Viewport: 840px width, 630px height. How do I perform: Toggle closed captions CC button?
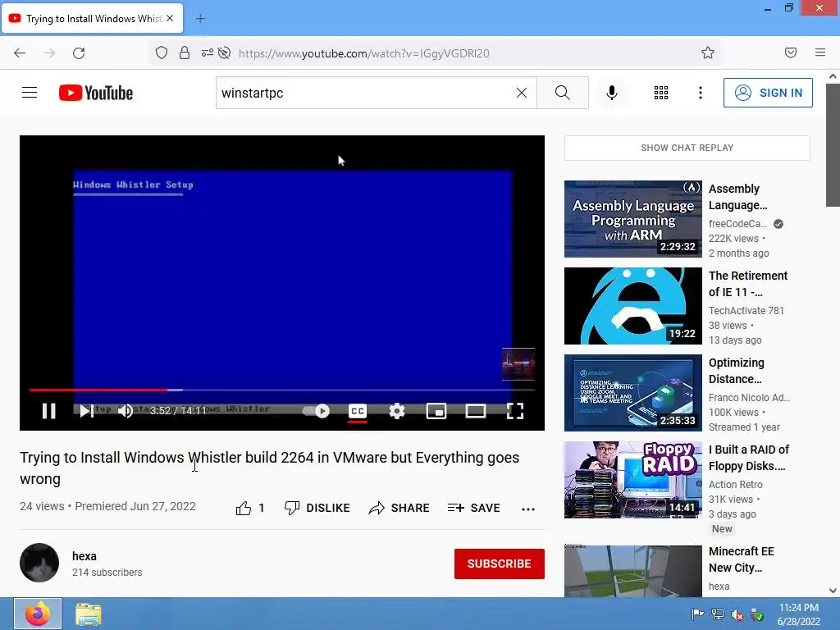click(358, 411)
